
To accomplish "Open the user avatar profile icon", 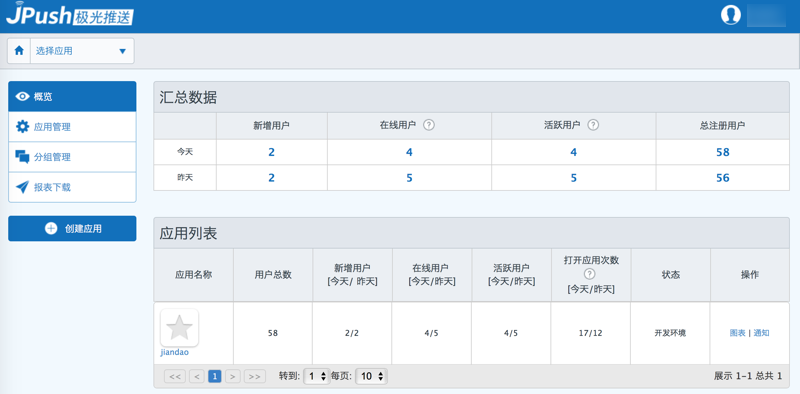I will coord(731,14).
